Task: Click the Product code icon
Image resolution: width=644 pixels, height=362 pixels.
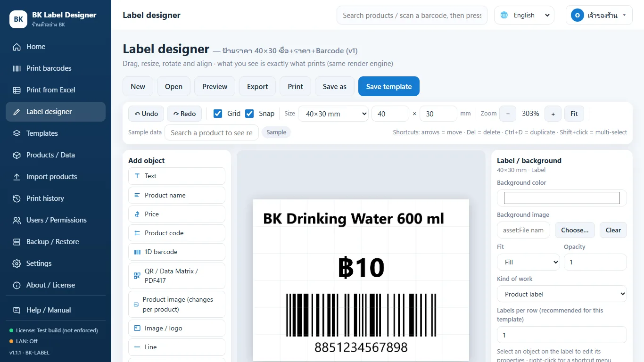Action: [x=137, y=233]
